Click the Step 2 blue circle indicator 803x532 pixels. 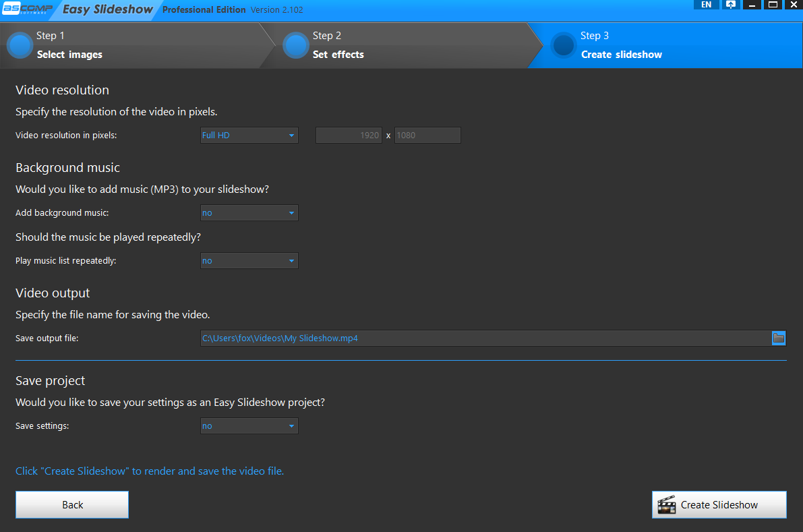click(x=296, y=46)
